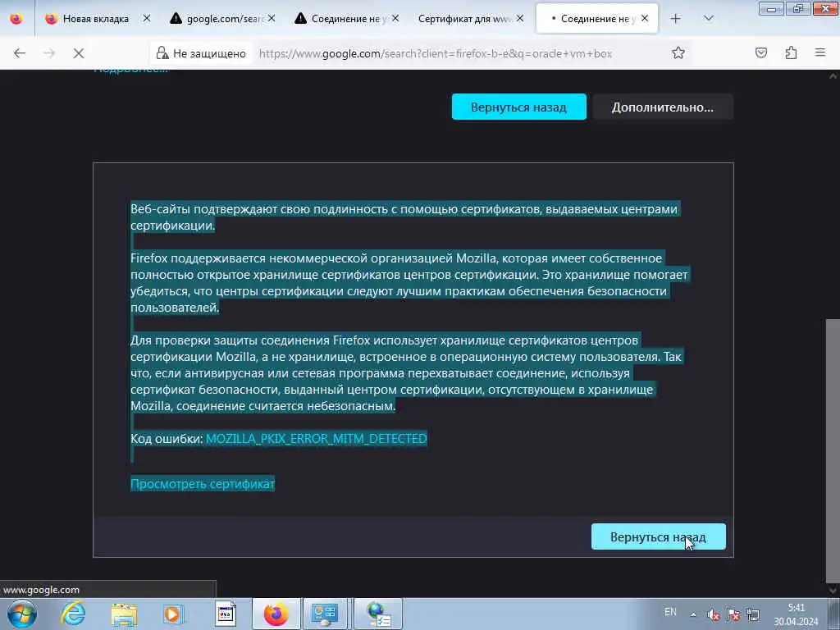Launch Internet Explorer from taskbar

[73, 614]
